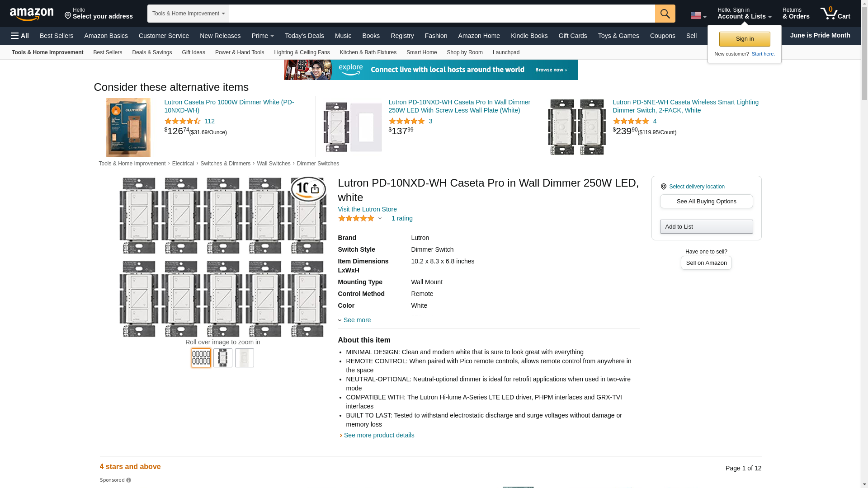Open the shopping cart icon
Viewport: 868px width, 488px height.
pyautogui.click(x=835, y=14)
